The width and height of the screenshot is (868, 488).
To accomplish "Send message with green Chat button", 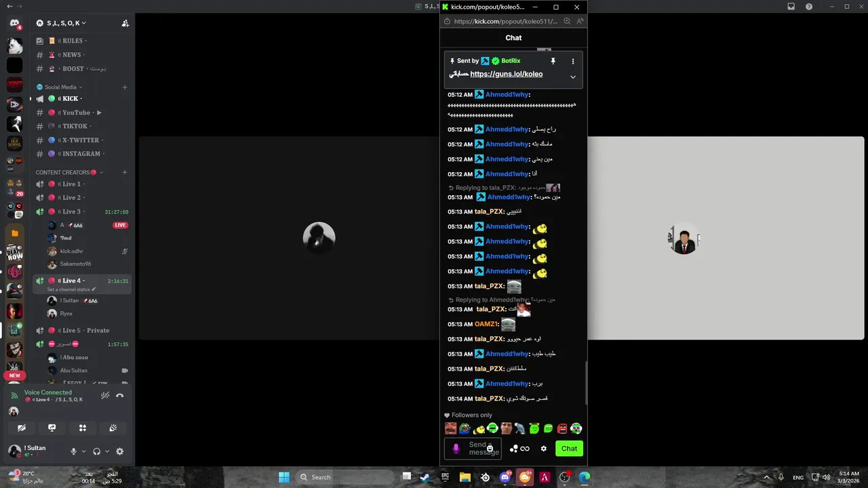I will tap(569, 449).
